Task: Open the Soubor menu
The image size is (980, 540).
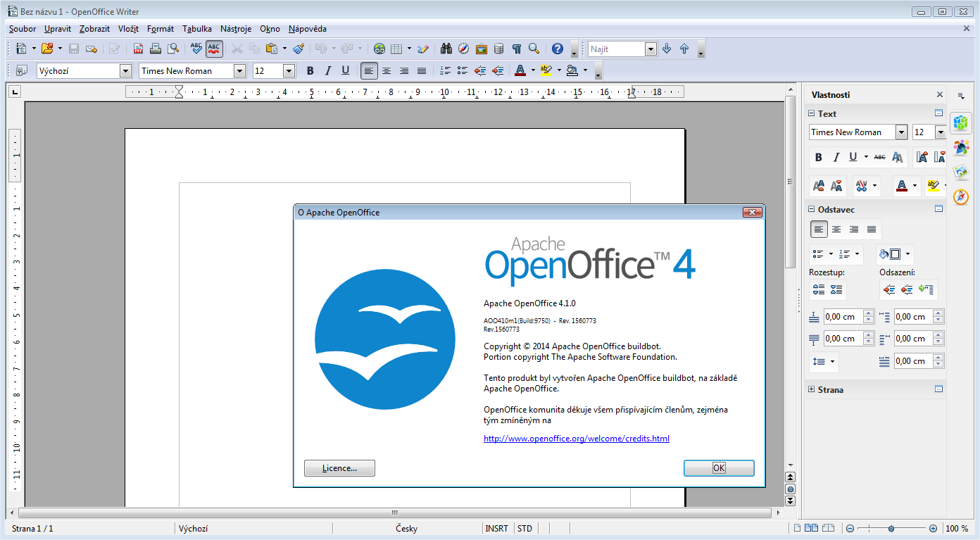Action: tap(23, 29)
